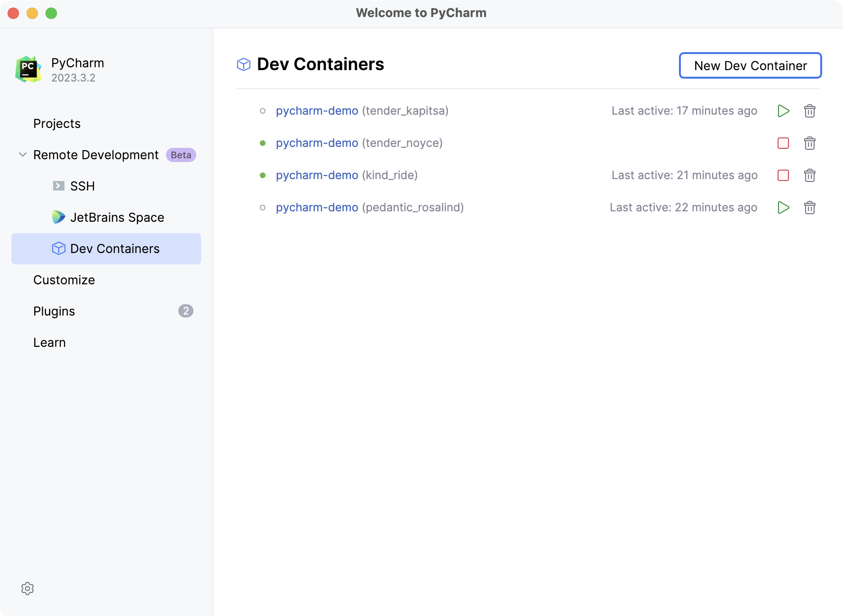Start the tender_kapitsa dev container
Screen dimensions: 843x616
click(x=783, y=110)
